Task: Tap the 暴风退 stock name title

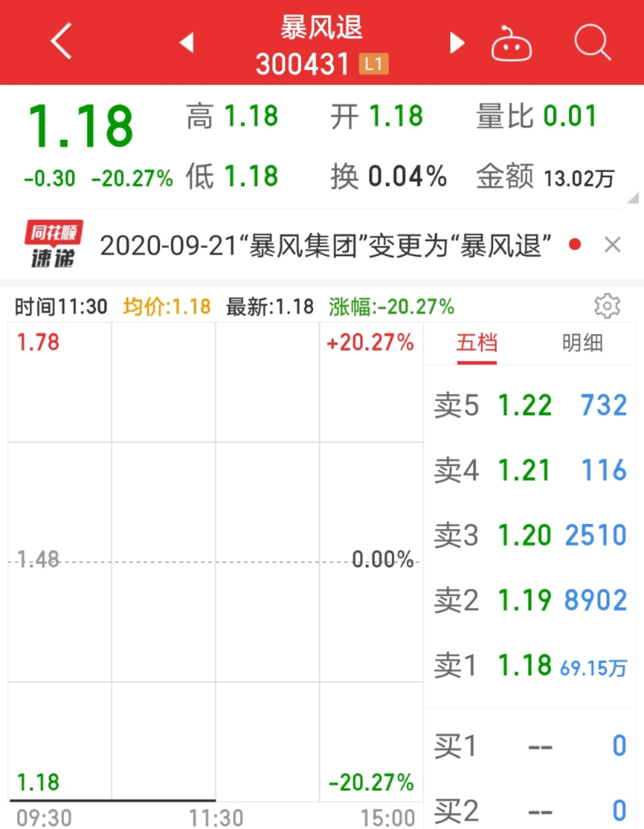Action: pyautogui.click(x=322, y=27)
